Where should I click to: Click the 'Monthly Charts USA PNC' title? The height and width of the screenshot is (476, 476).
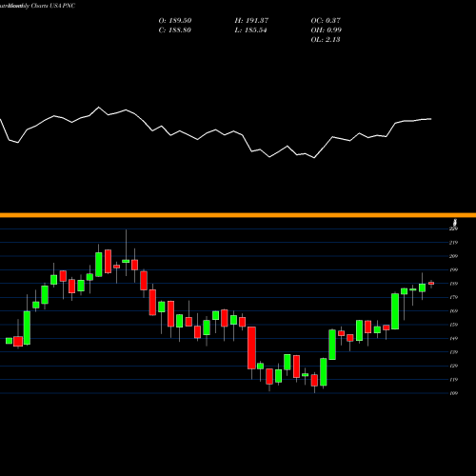point(41,6)
